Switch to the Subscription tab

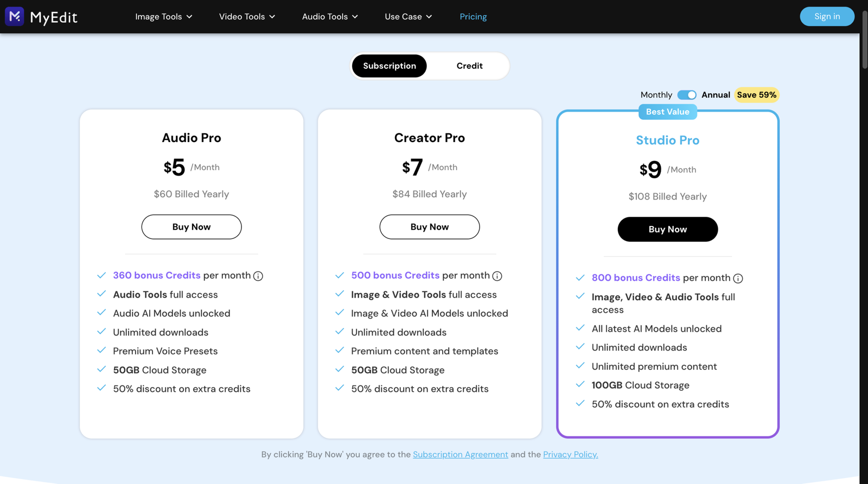[x=390, y=66]
